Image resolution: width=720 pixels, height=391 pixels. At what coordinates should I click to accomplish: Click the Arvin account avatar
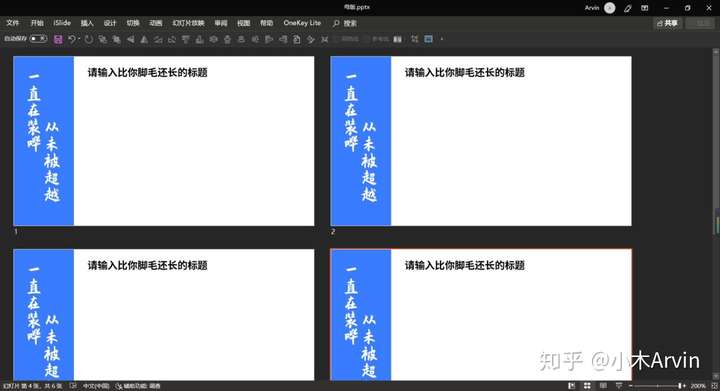point(610,8)
